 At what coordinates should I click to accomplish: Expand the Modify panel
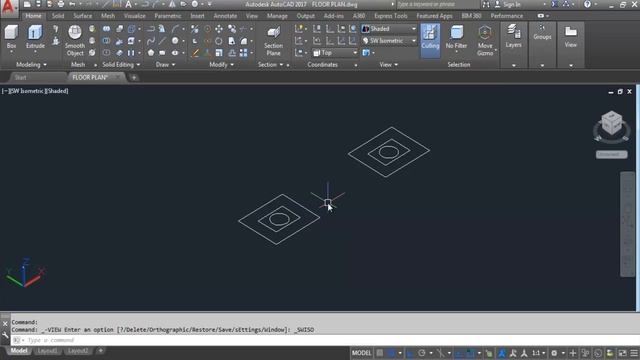point(222,64)
